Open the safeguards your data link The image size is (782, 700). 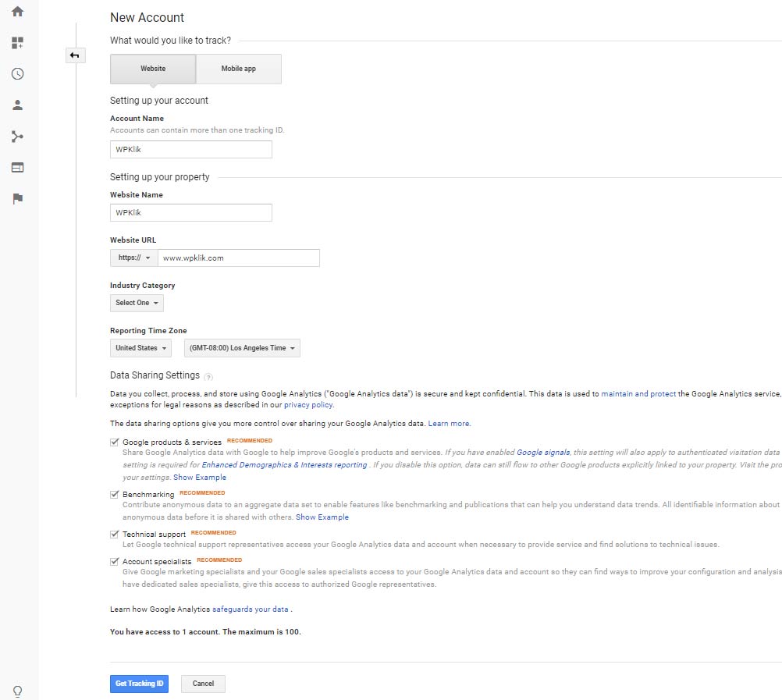pyautogui.click(x=251, y=609)
